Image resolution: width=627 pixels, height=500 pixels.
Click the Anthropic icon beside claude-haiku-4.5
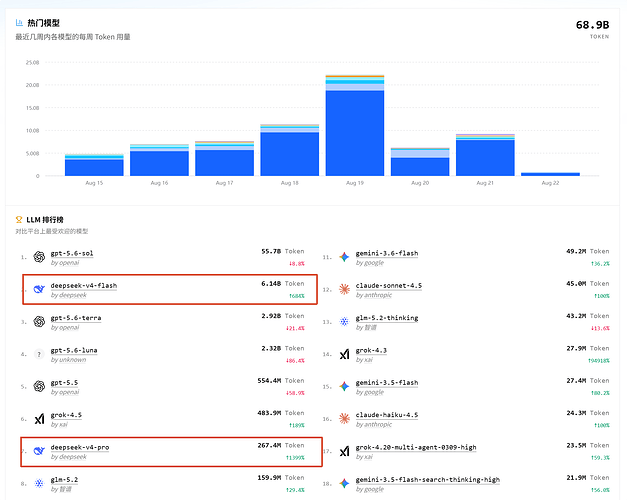click(x=344, y=419)
